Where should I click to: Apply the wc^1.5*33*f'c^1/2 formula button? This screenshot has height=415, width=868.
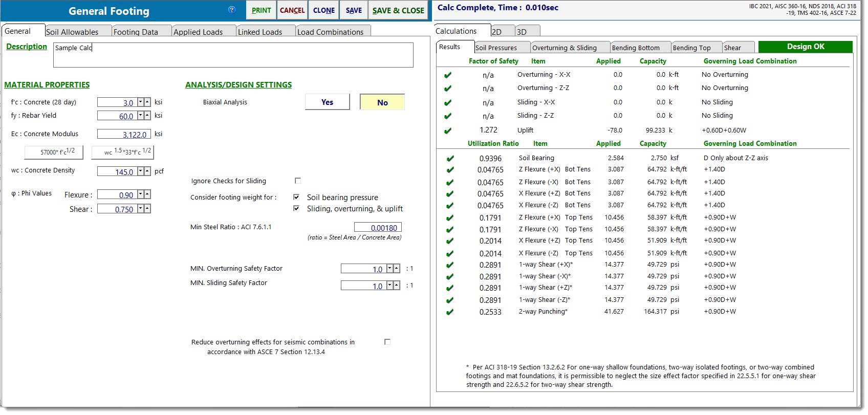122,152
